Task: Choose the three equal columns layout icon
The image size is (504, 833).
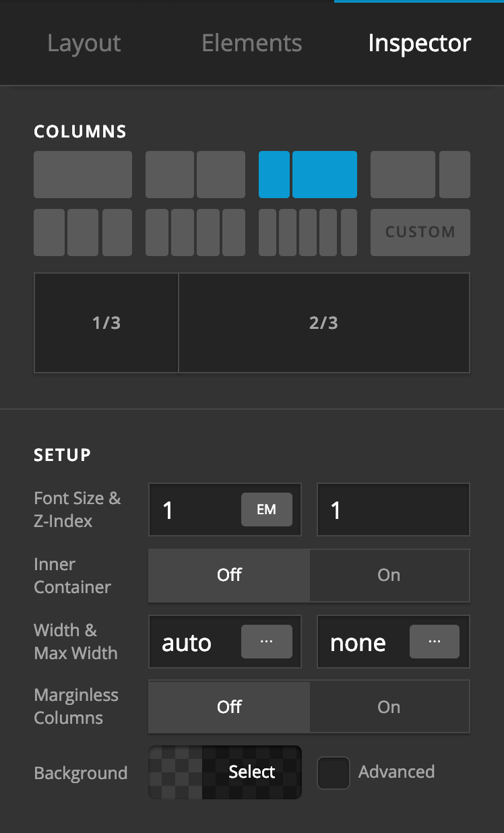Action: 83,233
